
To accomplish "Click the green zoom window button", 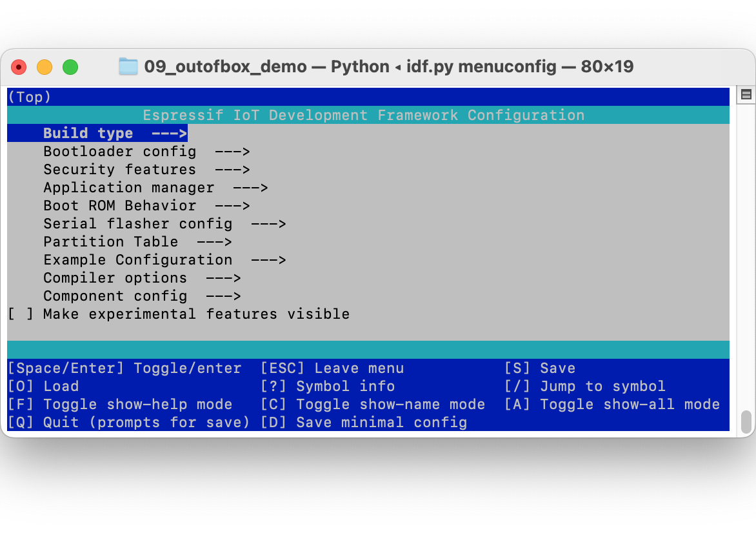I will 70,67.
